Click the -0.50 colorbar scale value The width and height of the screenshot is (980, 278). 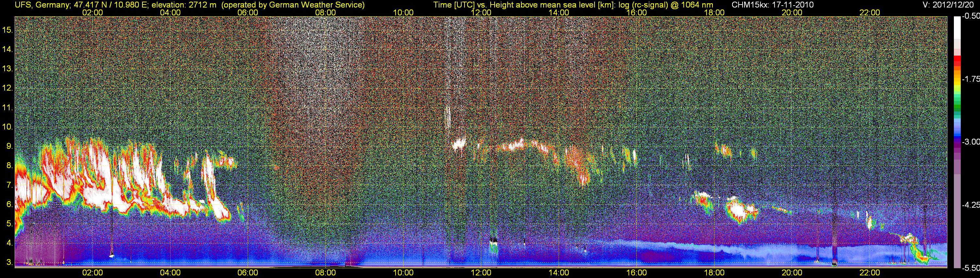click(x=971, y=16)
